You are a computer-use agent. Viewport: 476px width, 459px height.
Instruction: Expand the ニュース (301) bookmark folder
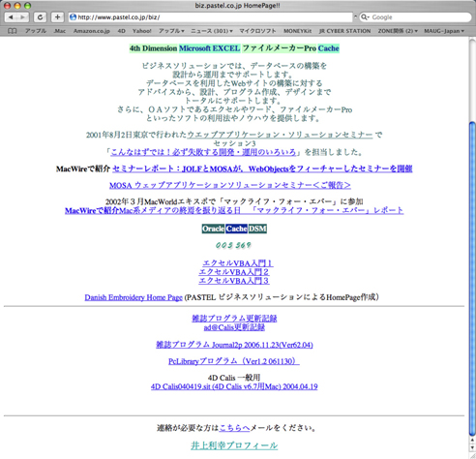[x=212, y=31]
